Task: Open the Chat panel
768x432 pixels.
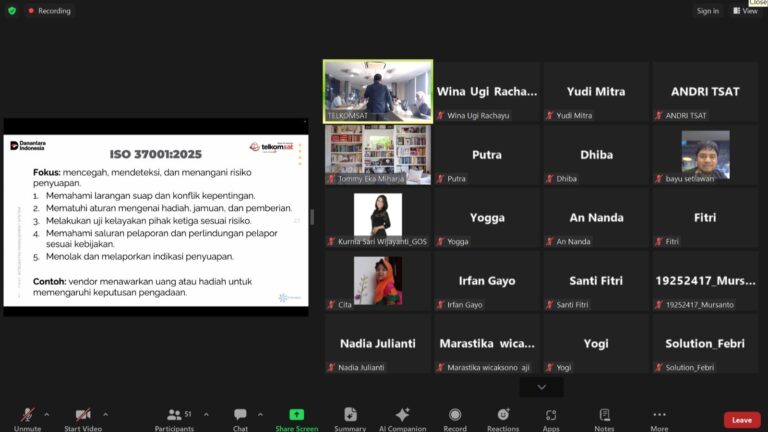Action: click(240, 419)
